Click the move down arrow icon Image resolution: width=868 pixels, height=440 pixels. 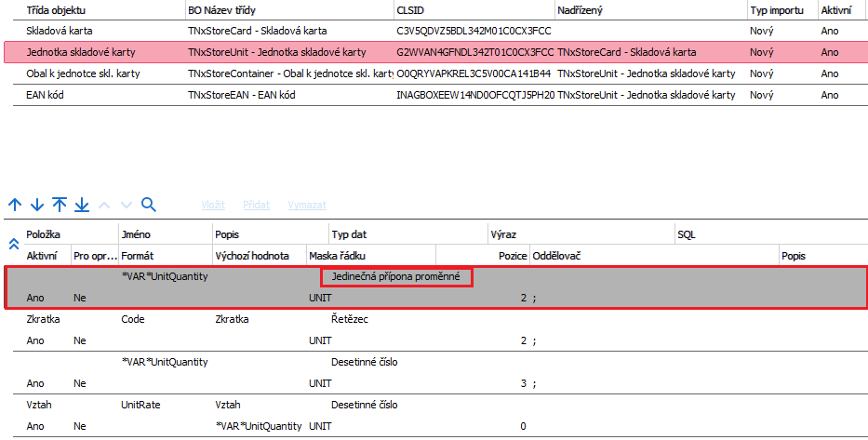[x=36, y=205]
